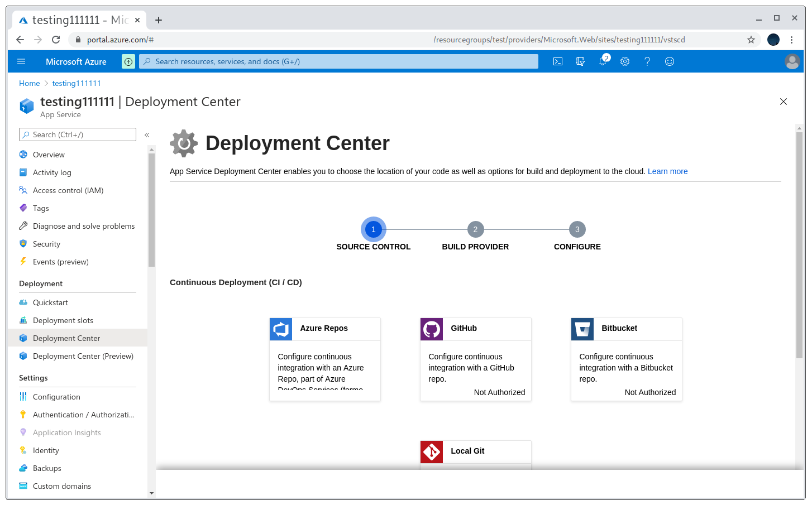This screenshot has height=505, width=812.
Task: Go to the Home breadcrumb
Action: [x=30, y=83]
